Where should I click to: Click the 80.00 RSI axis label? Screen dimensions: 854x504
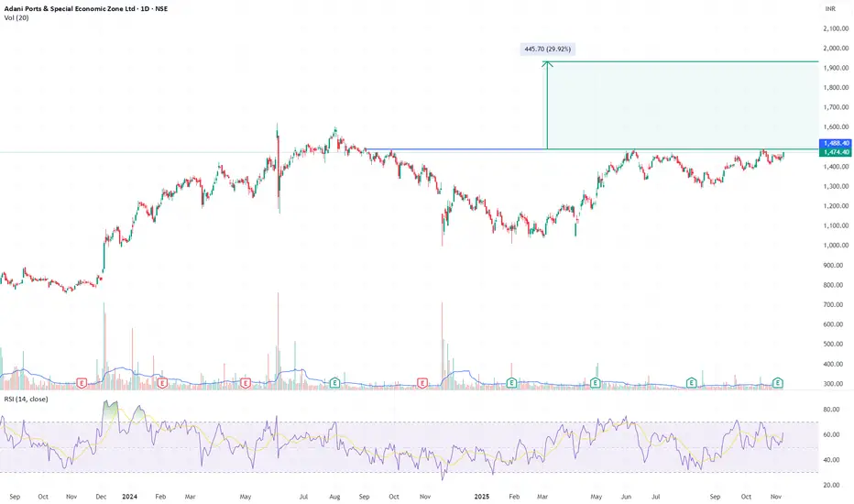coord(831,410)
